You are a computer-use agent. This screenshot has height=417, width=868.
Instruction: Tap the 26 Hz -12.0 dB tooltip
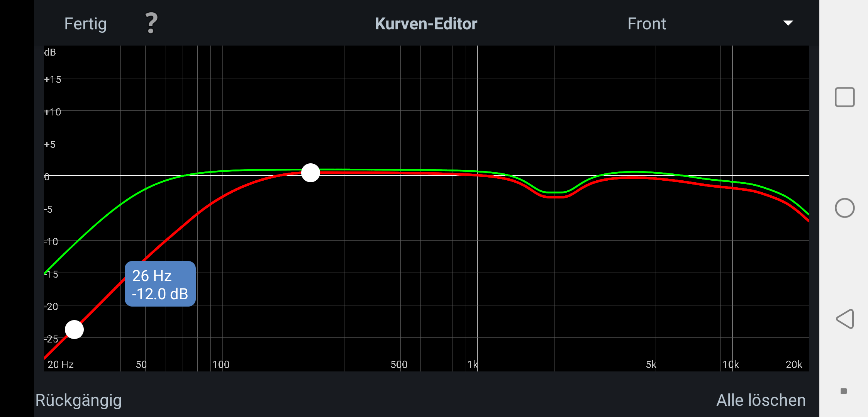tap(160, 284)
